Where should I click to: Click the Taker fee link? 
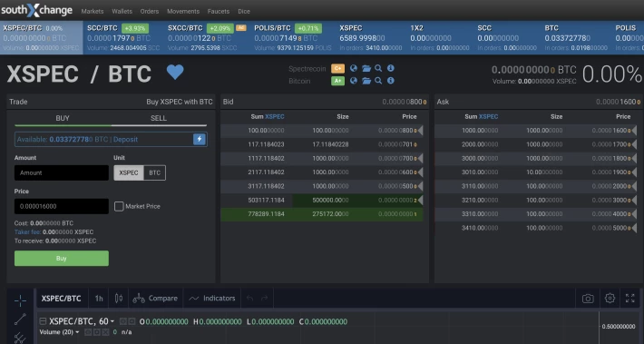coord(27,232)
